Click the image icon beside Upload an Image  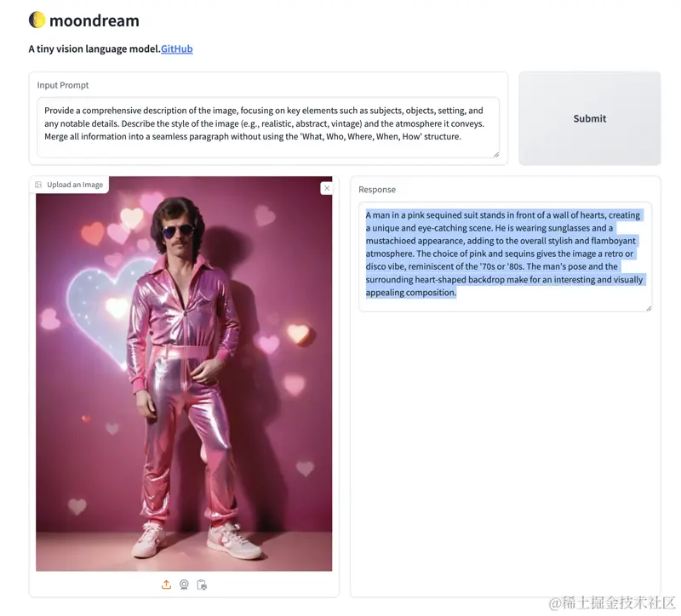coord(38,185)
